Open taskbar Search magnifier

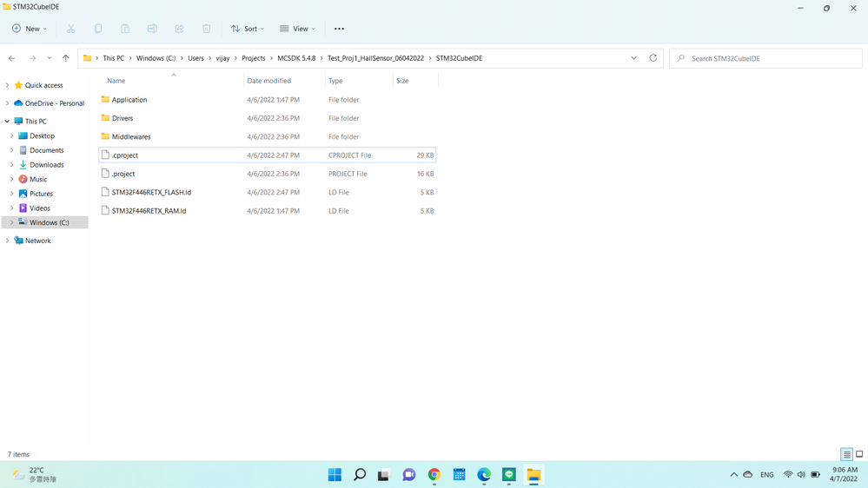(360, 475)
